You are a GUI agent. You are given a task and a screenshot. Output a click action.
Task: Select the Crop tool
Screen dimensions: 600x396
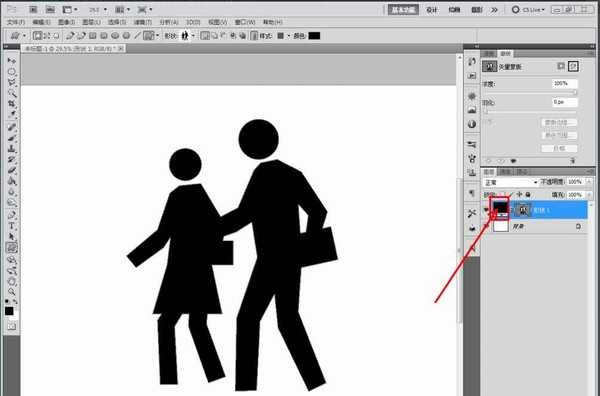[11, 104]
